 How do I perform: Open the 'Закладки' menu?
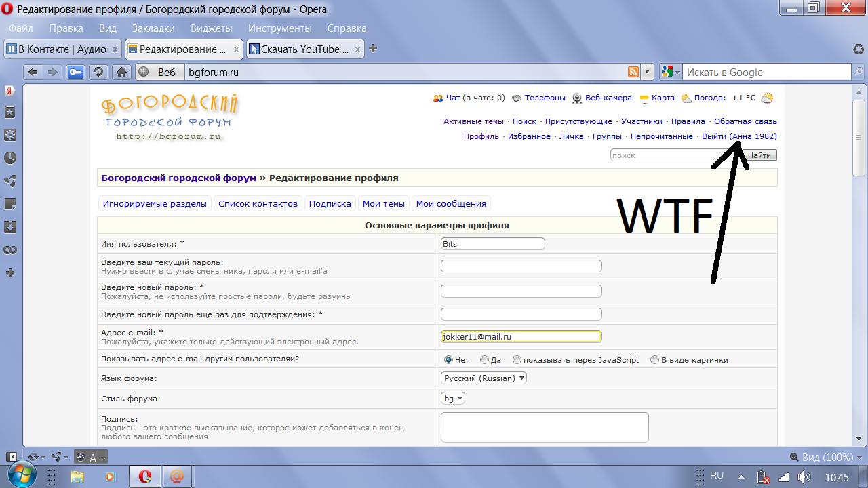(153, 28)
